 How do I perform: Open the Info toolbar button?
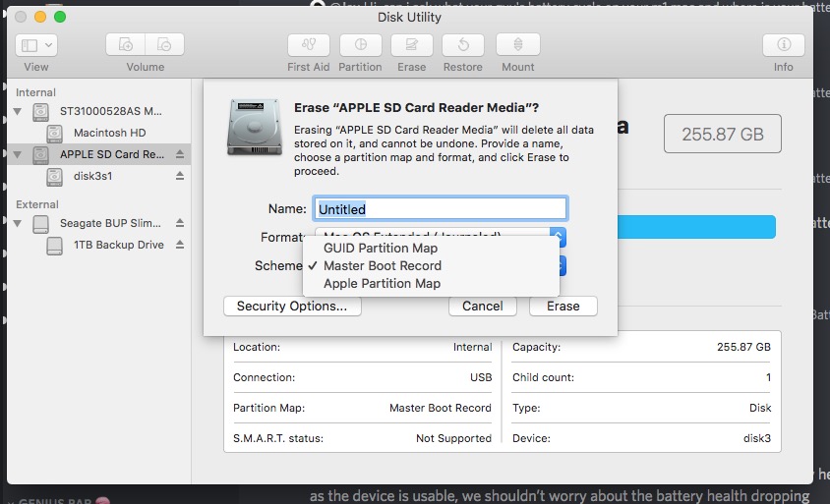[784, 44]
